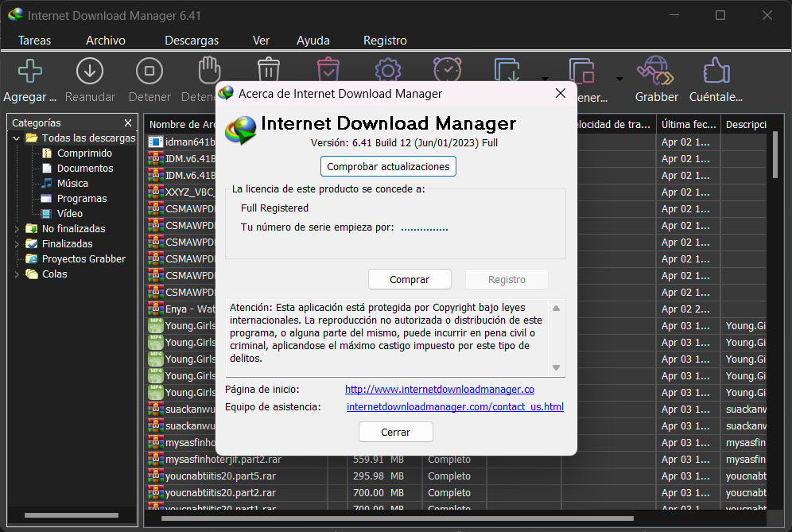This screenshot has width=792, height=532.
Task: Click the Cuéntale thumbs-up icon
Action: pyautogui.click(x=716, y=70)
